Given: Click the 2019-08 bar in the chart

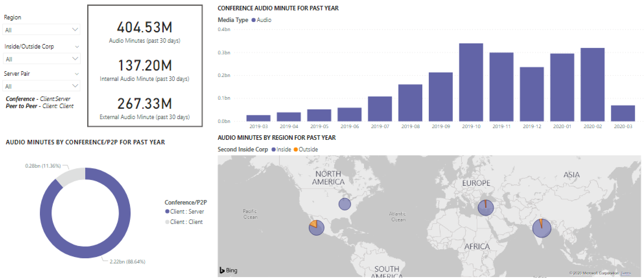Looking at the screenshot, I should [410, 103].
